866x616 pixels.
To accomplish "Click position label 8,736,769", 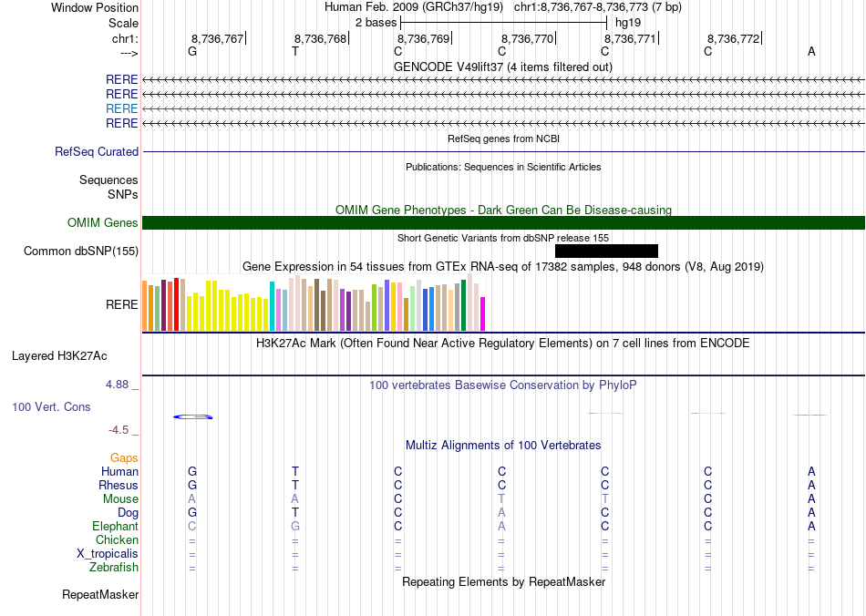I will 424,38.
